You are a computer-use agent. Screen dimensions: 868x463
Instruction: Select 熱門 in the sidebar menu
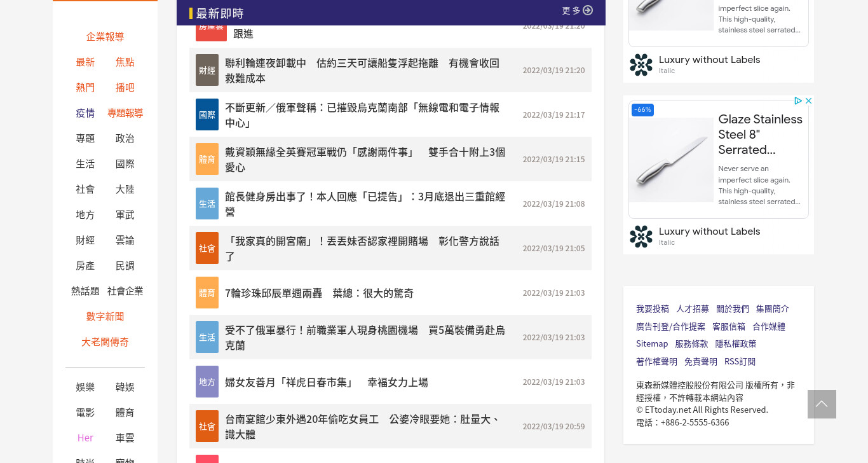85,88
